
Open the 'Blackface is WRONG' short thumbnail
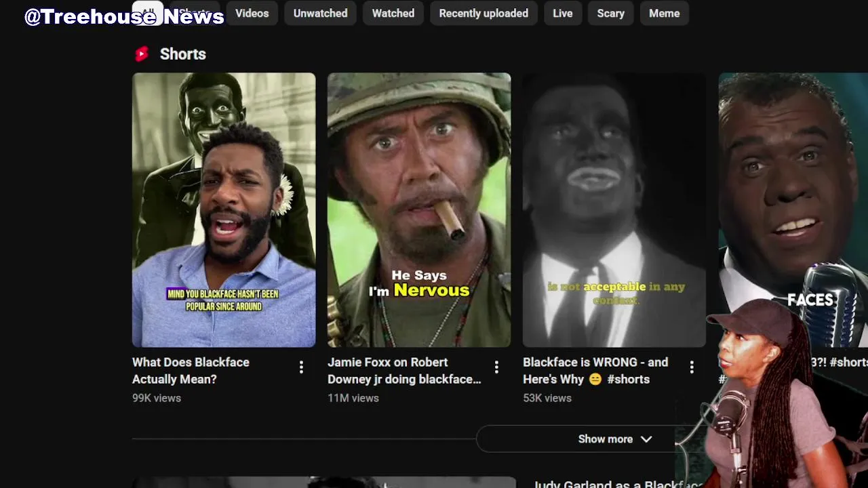pos(614,210)
